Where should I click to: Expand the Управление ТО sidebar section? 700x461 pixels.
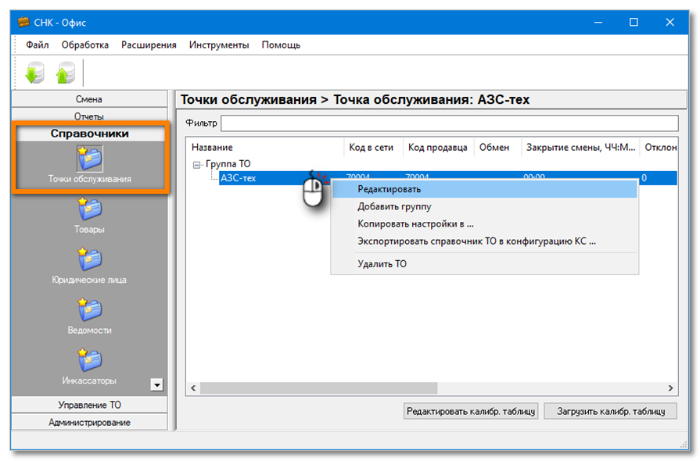(89, 405)
